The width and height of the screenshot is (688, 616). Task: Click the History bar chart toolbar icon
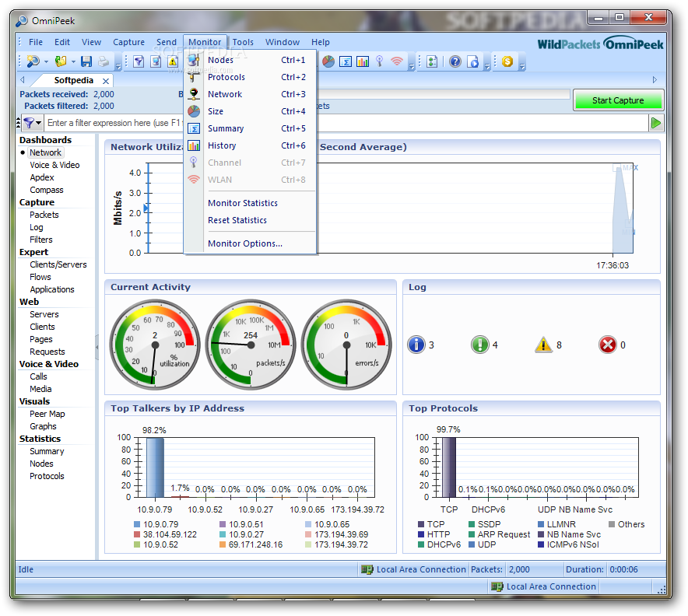[x=363, y=61]
